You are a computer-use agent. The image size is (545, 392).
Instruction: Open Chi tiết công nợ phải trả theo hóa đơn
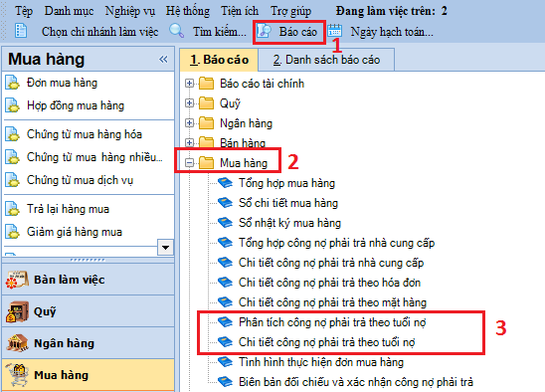click(x=329, y=283)
